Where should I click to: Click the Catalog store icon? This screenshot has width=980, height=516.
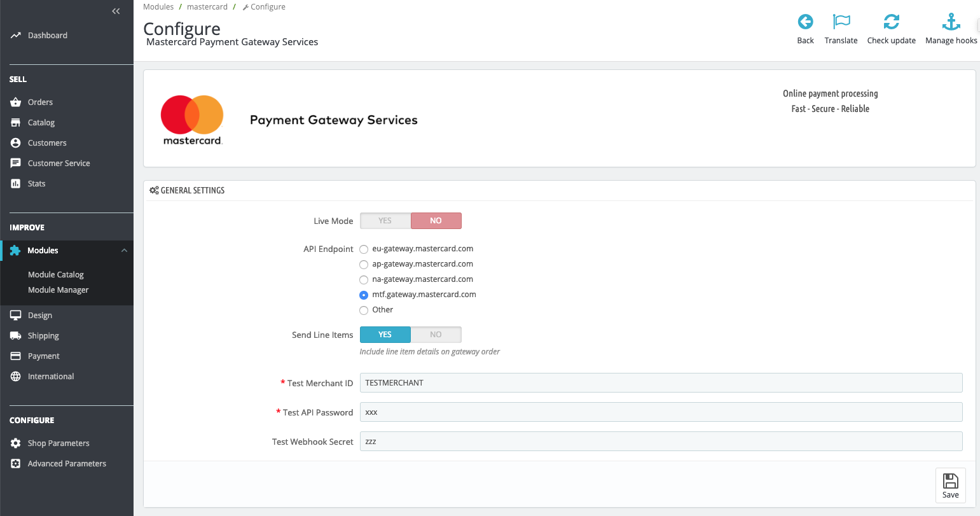(x=16, y=122)
